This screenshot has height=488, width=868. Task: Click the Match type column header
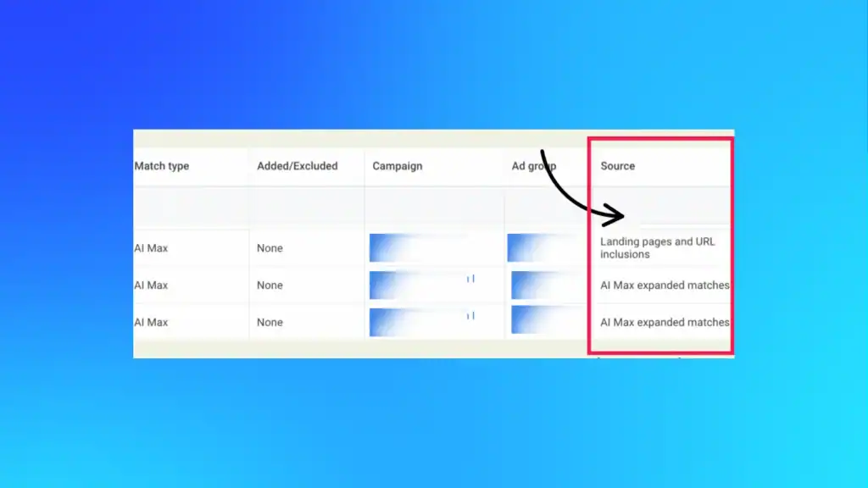coord(162,166)
